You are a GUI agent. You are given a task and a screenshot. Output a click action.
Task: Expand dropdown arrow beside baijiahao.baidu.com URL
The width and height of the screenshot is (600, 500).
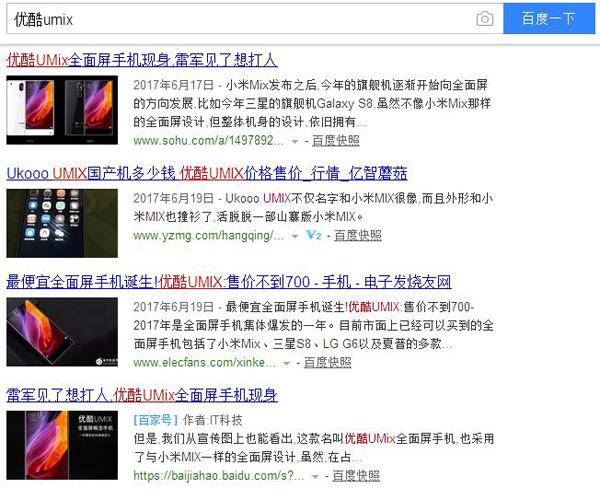click(315, 476)
